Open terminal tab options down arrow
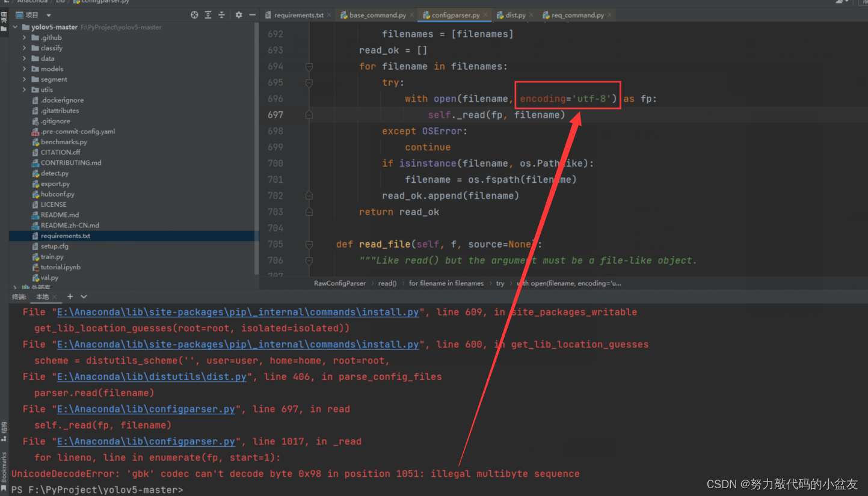Screen dimensions: 868x496 coord(84,296)
